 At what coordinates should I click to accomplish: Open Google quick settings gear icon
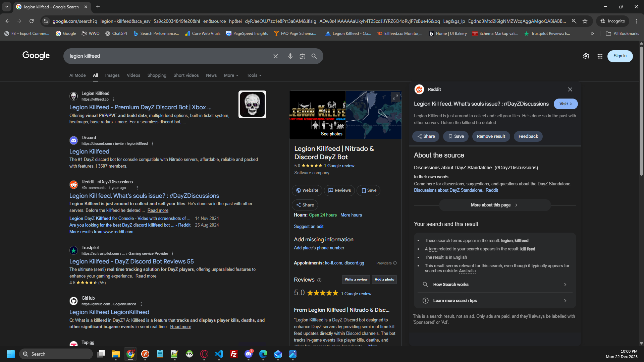click(x=586, y=56)
